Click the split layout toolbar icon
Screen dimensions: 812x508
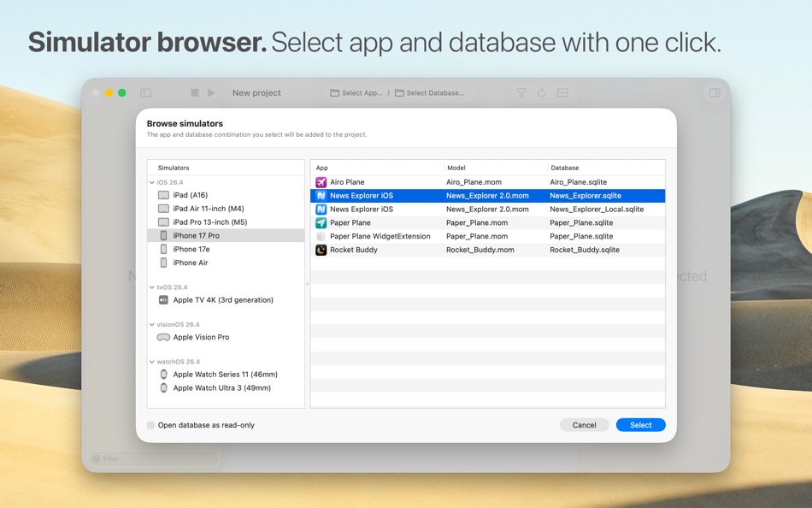tap(562, 92)
